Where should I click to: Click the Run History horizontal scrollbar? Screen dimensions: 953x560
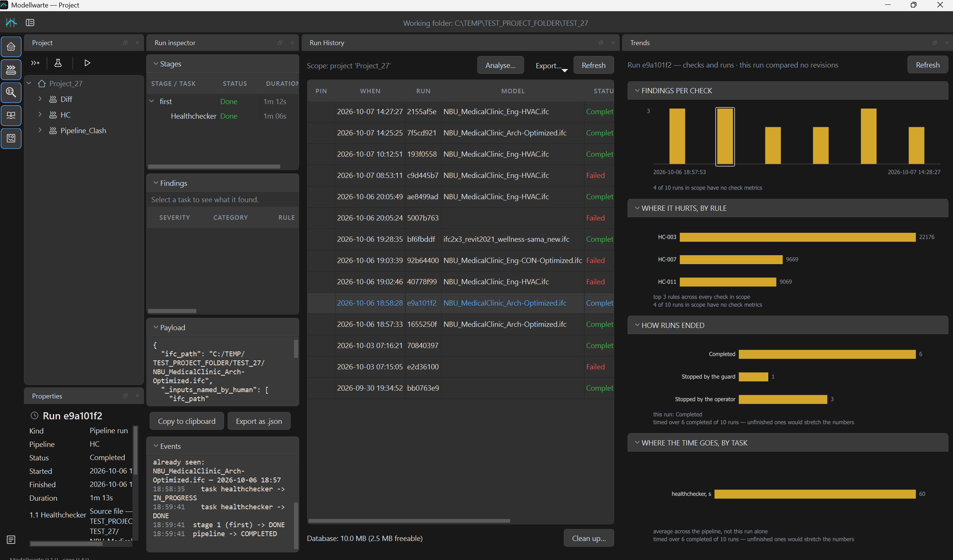pyautogui.click(x=409, y=521)
